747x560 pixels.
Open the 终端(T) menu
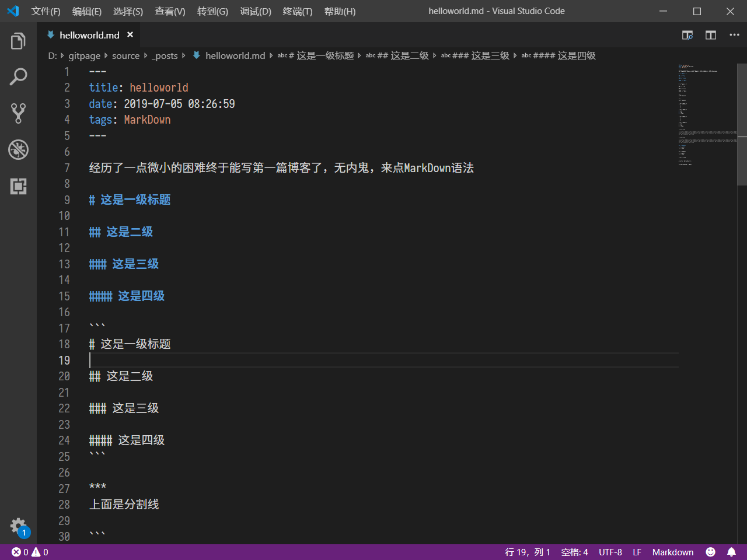coord(297,11)
